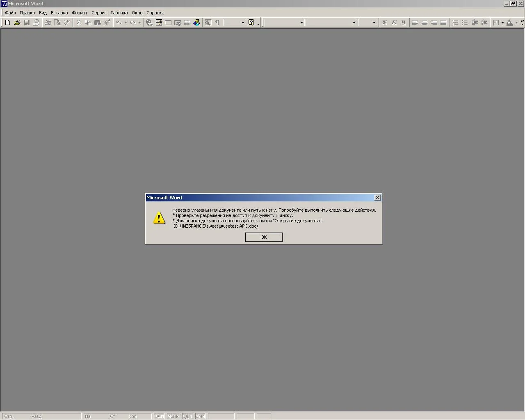The height and width of the screenshot is (420, 525).
Task: Toggle the paragraph marks (¶) display
Action: coord(217,23)
